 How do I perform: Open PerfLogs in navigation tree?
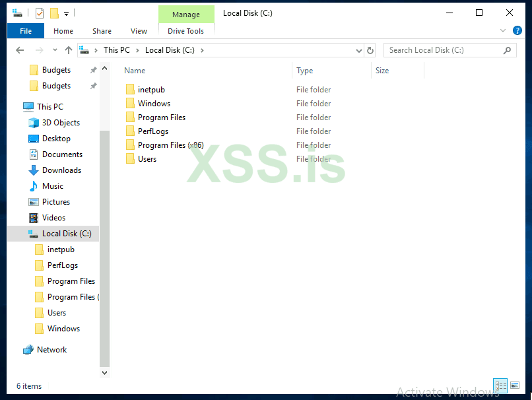point(63,265)
